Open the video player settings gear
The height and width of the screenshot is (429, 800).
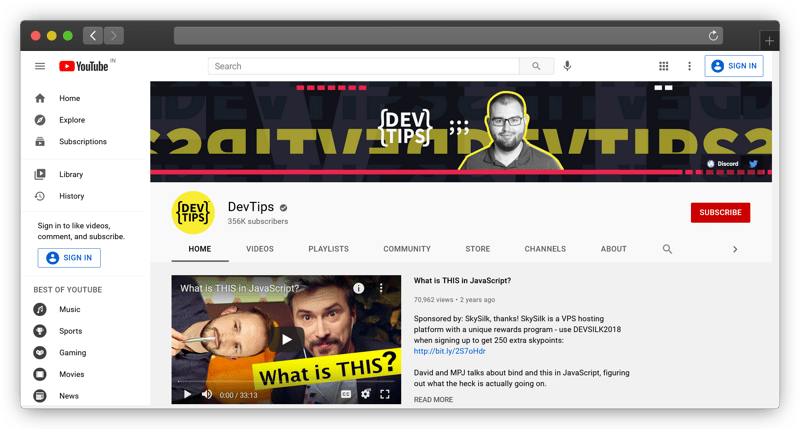click(365, 394)
